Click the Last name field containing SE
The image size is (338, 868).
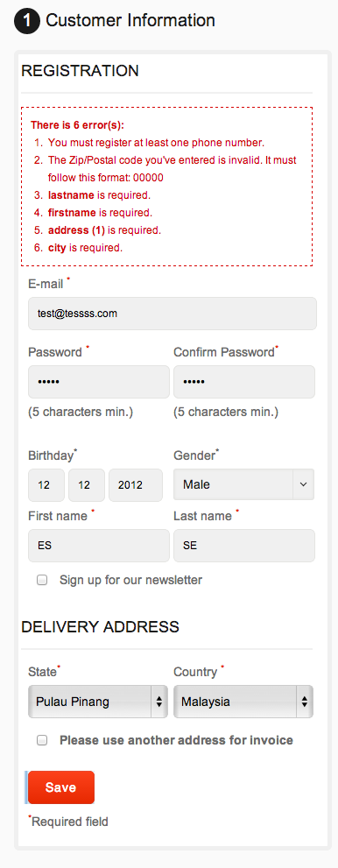(244, 546)
